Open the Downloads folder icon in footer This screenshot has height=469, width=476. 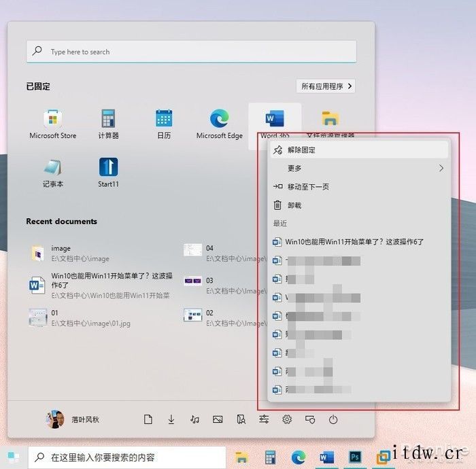click(x=171, y=419)
